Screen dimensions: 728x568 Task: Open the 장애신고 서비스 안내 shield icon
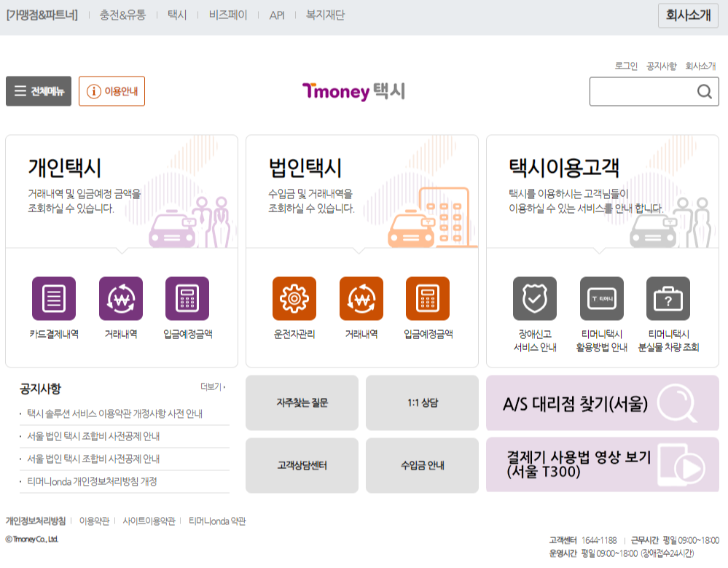pos(535,299)
